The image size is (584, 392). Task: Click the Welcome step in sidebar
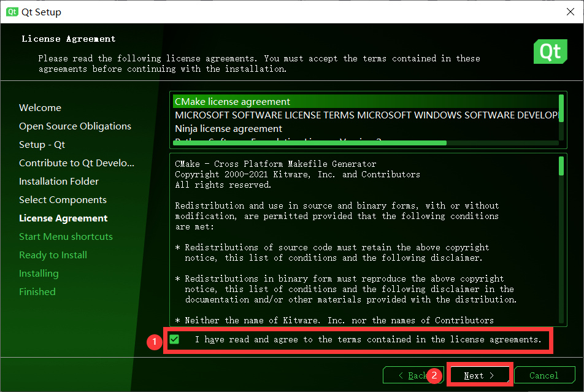coord(40,108)
